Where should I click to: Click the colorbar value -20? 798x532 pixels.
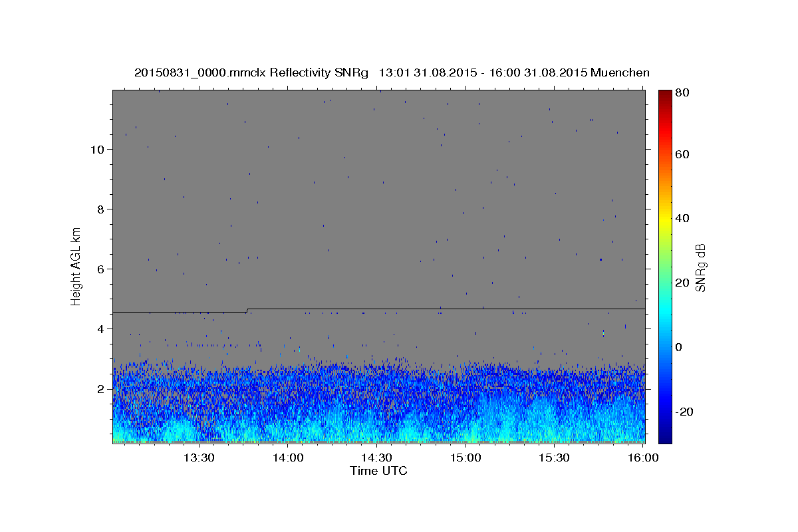point(684,412)
